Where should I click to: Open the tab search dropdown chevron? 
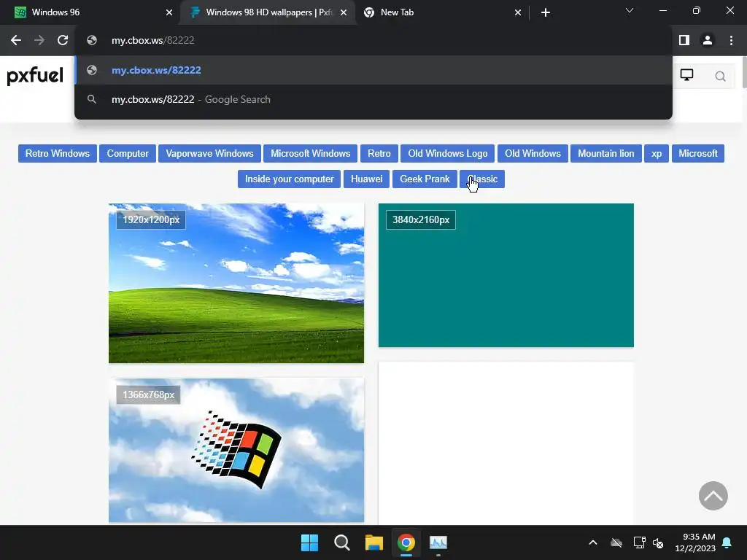(630, 10)
